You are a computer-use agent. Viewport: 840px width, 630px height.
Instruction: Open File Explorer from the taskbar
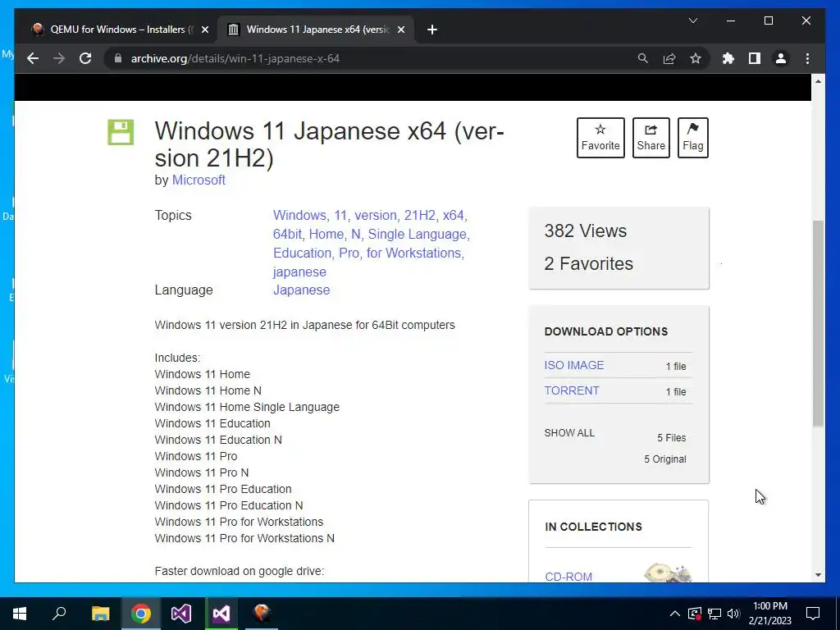pyautogui.click(x=100, y=614)
